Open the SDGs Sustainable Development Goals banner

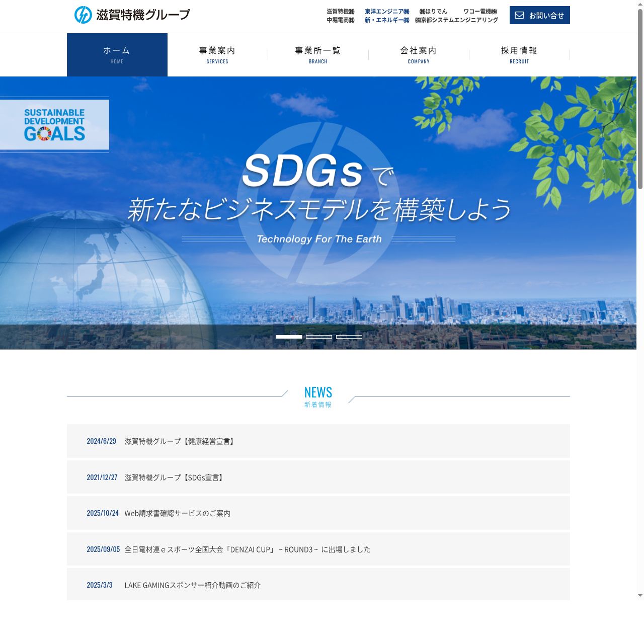coord(54,125)
